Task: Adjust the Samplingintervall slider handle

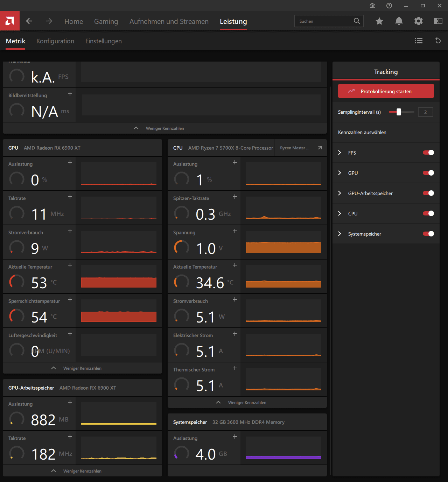Action: pyautogui.click(x=399, y=112)
